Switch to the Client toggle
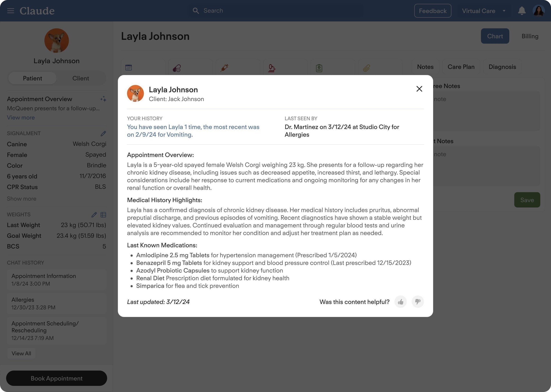Screen dimensions: 551x392 click(81, 78)
